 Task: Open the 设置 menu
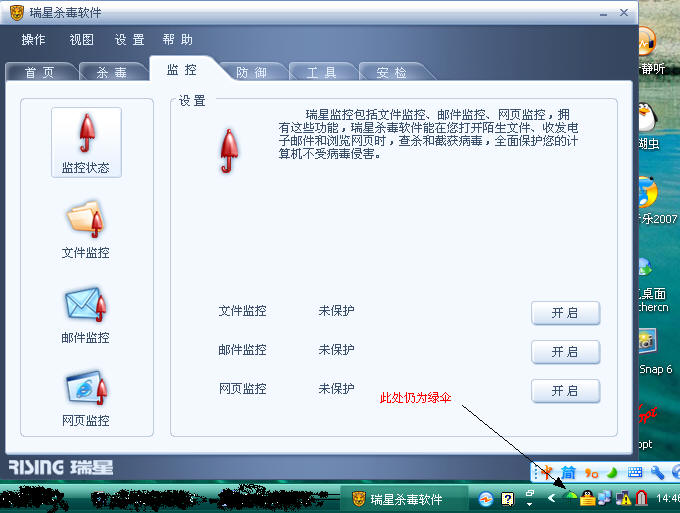pyautogui.click(x=129, y=40)
